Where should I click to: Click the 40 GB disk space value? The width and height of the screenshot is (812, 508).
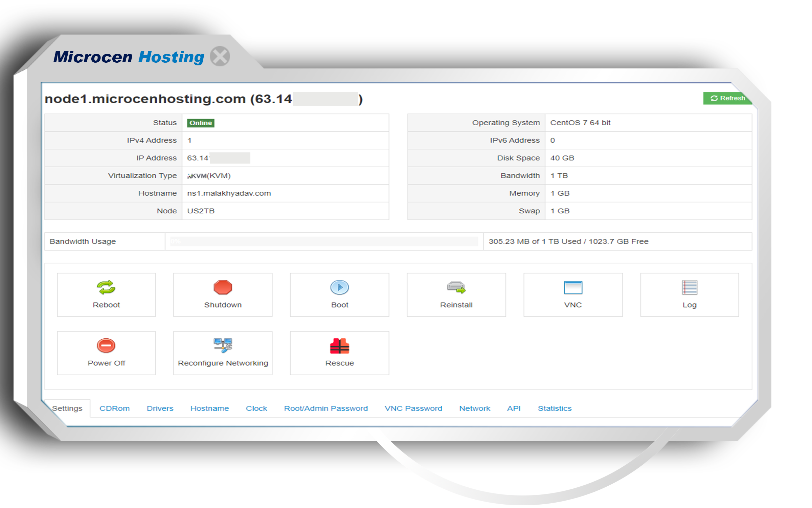pyautogui.click(x=562, y=158)
